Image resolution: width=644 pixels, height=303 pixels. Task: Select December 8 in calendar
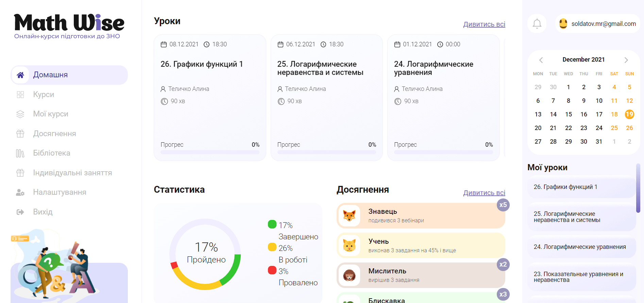point(569,101)
